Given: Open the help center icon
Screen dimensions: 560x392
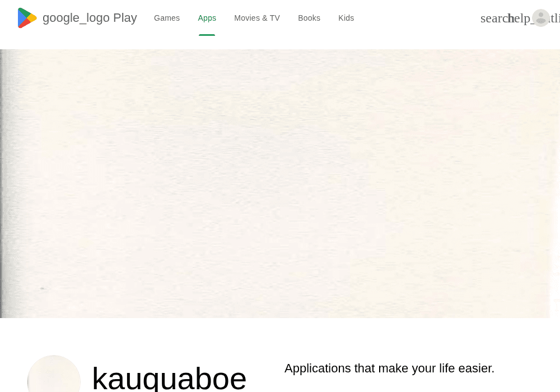Looking at the screenshot, I should tap(520, 18).
